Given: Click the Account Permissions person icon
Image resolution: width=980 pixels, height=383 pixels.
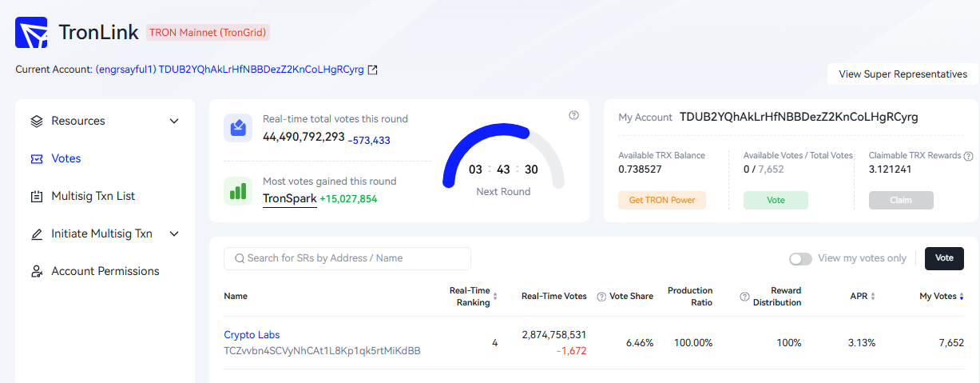Looking at the screenshot, I should [x=36, y=272].
